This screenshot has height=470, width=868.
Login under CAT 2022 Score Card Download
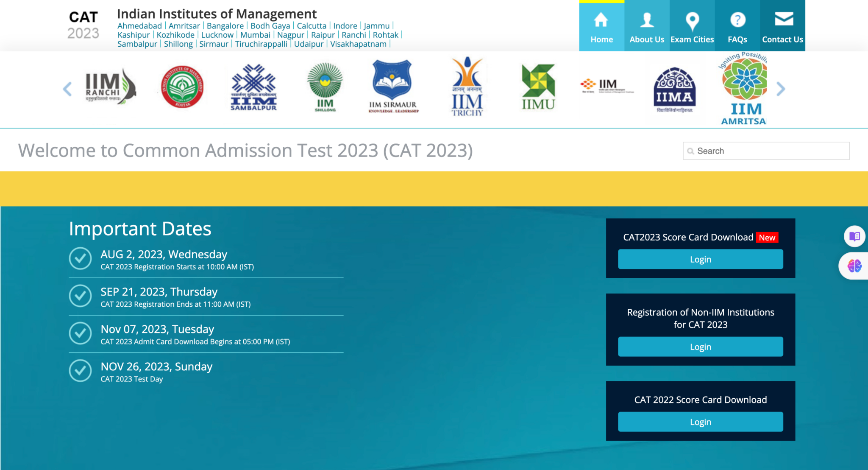pyautogui.click(x=700, y=422)
